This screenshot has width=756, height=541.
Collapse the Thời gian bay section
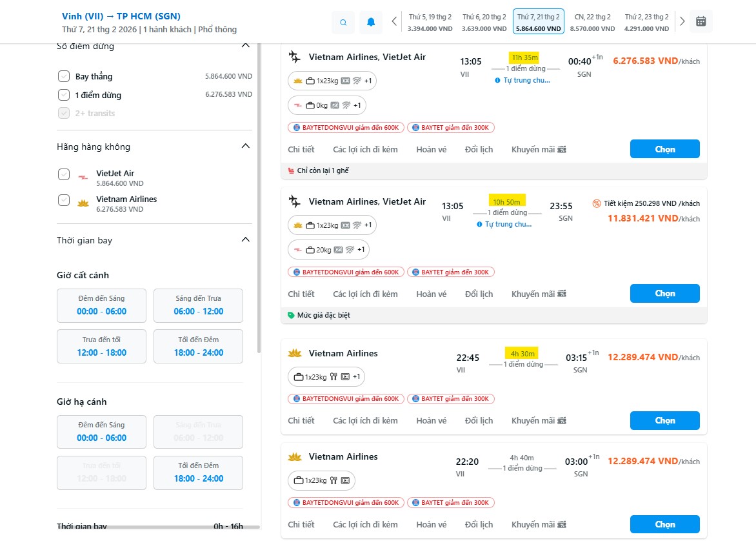click(245, 240)
